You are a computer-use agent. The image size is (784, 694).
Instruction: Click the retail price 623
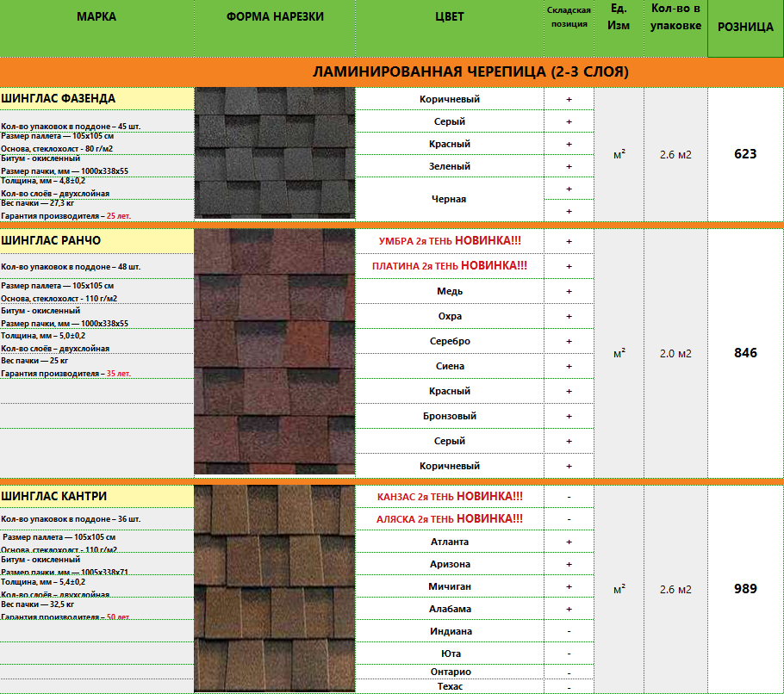(745, 154)
